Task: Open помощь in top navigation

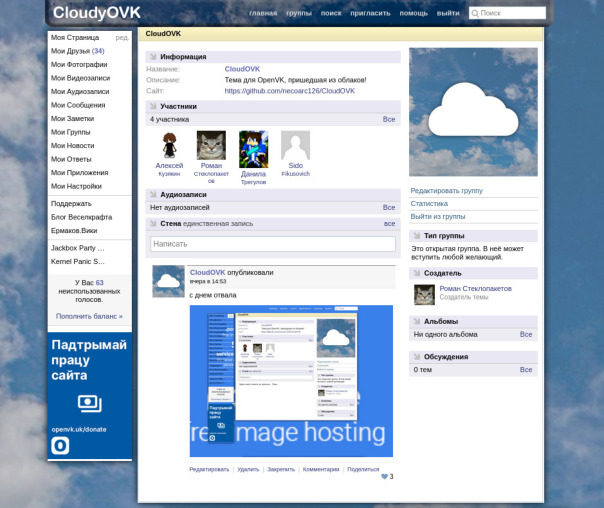Action: click(413, 13)
